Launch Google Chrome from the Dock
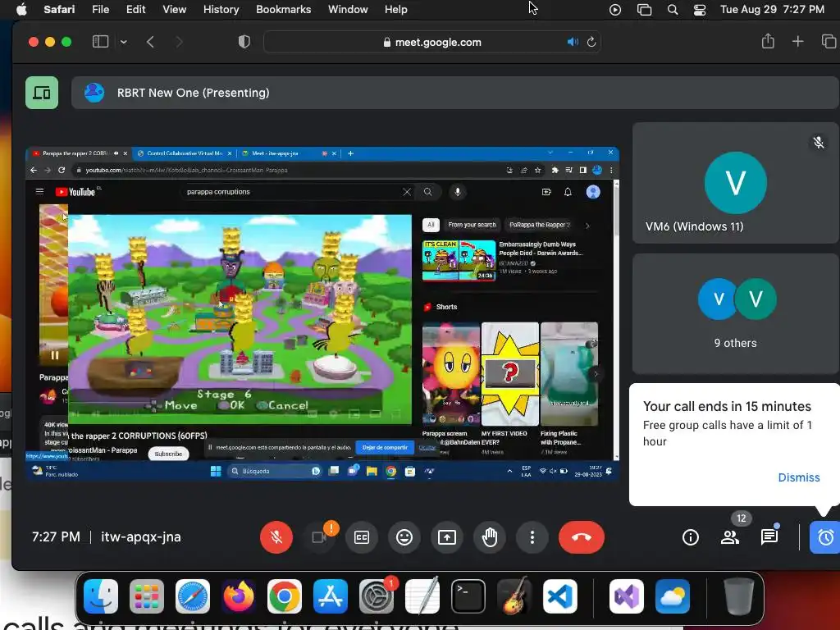The width and height of the screenshot is (840, 630). click(x=285, y=596)
